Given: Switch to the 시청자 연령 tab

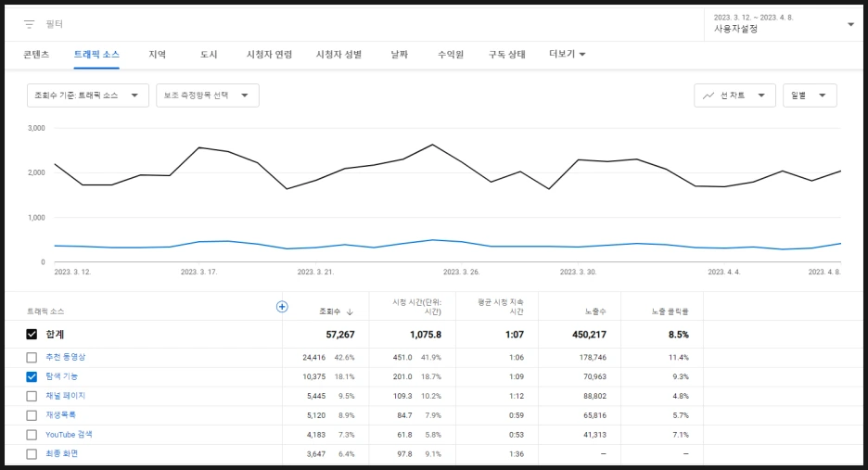Looking at the screenshot, I should click(269, 55).
